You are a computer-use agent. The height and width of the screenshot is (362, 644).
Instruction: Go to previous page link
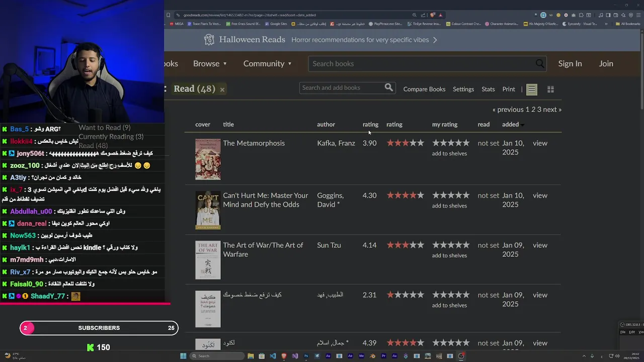(508, 109)
